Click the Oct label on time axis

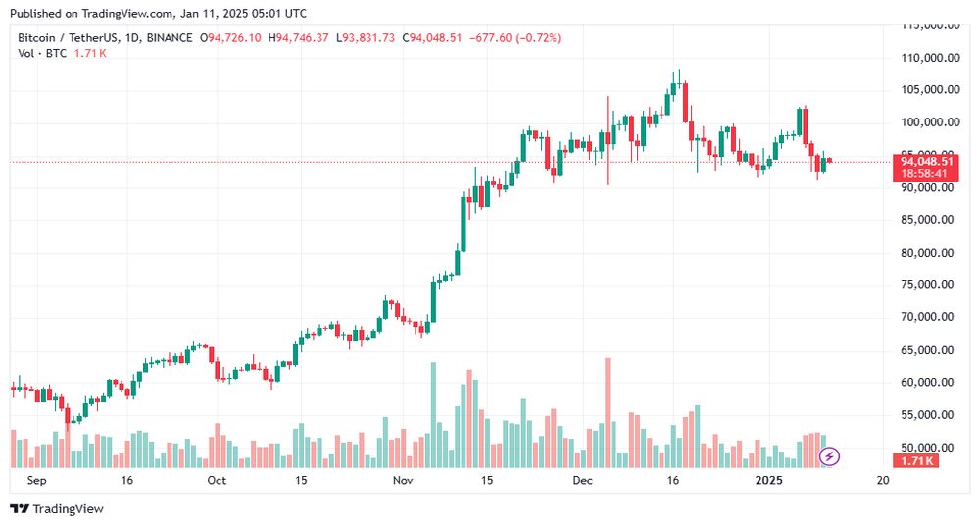pos(217,481)
